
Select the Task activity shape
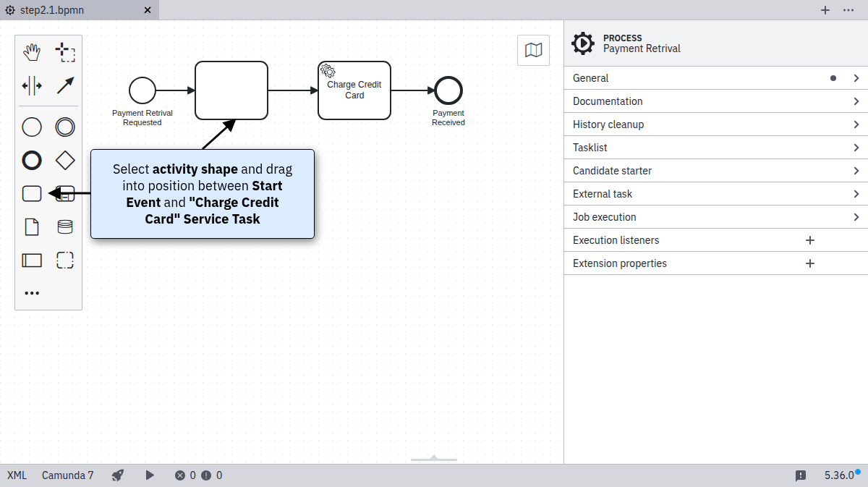tap(32, 193)
